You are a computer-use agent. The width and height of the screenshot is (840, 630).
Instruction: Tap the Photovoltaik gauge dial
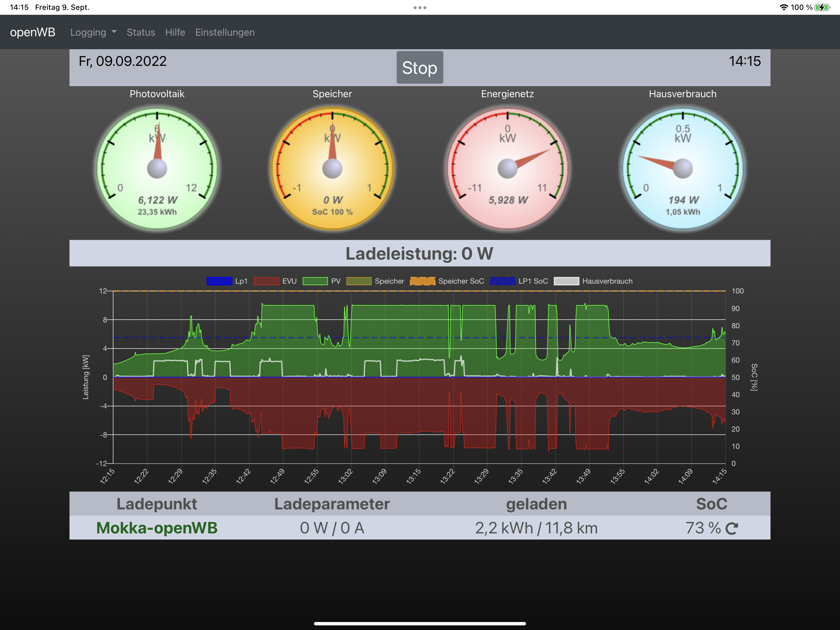(x=157, y=168)
